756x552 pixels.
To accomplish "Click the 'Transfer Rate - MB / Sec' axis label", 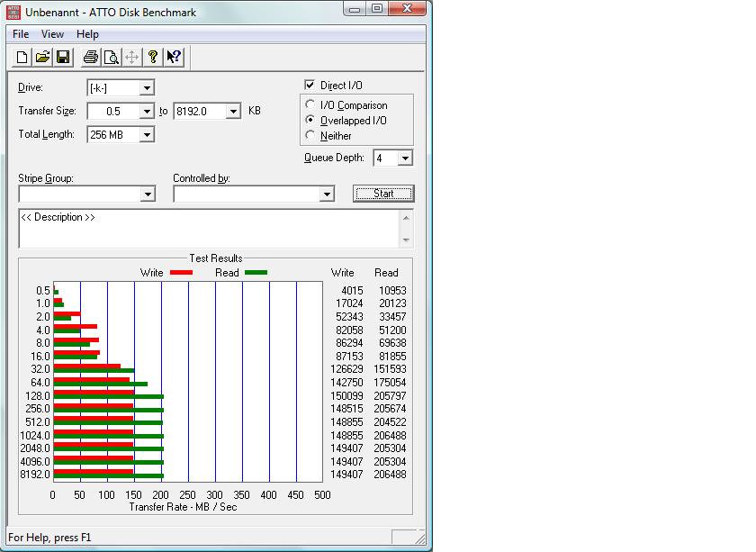I will (x=183, y=507).
